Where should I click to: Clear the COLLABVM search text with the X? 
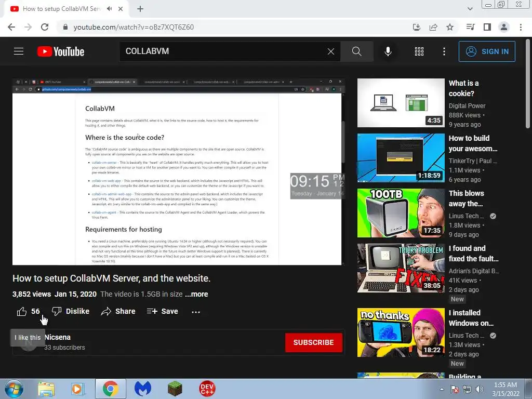[x=331, y=51]
